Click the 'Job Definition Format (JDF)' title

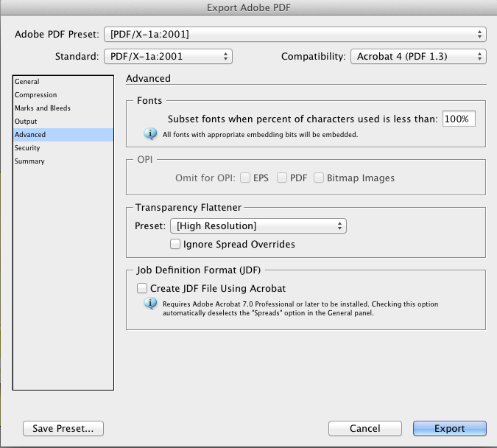pyautogui.click(x=199, y=270)
